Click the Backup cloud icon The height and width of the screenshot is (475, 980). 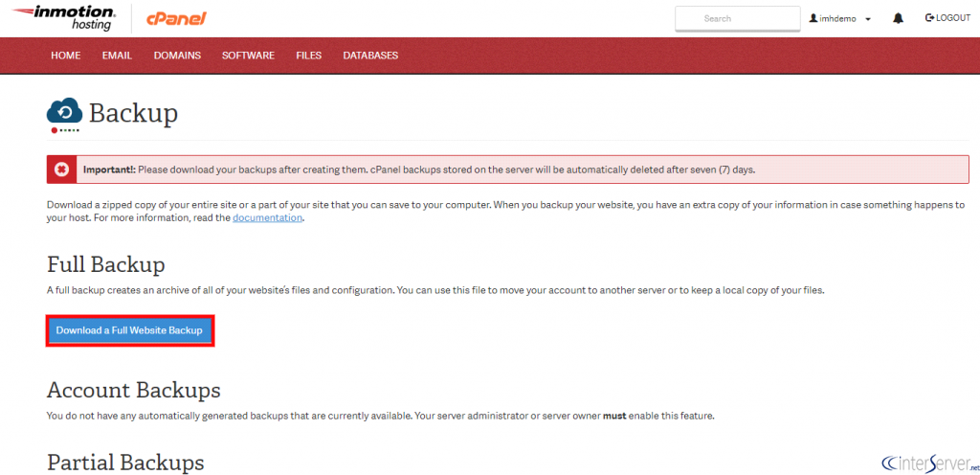point(64,114)
